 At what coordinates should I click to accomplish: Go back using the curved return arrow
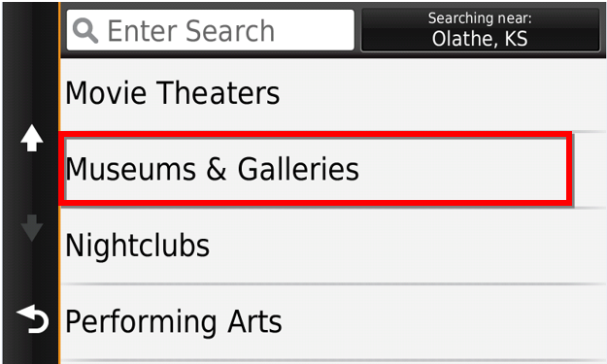pos(33,318)
